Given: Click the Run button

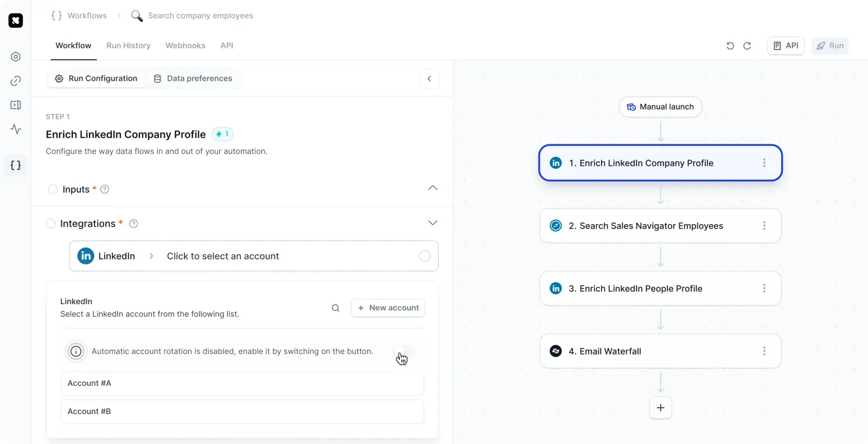Looking at the screenshot, I should 830,46.
